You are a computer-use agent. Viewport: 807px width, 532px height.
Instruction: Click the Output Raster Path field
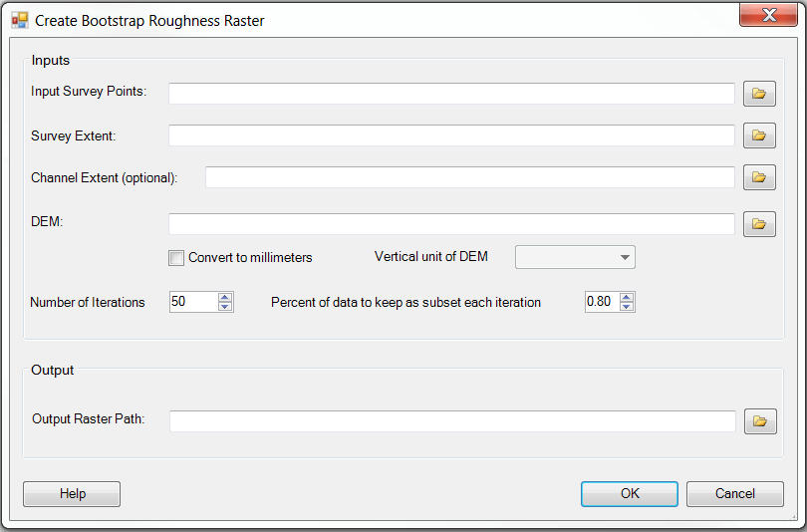click(x=452, y=421)
